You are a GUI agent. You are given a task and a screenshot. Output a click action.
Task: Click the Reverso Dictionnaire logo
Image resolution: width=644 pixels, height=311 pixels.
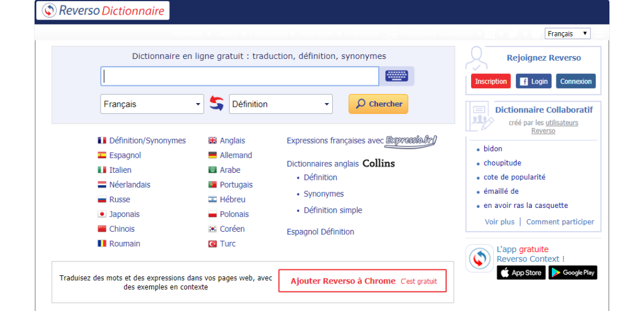103,10
